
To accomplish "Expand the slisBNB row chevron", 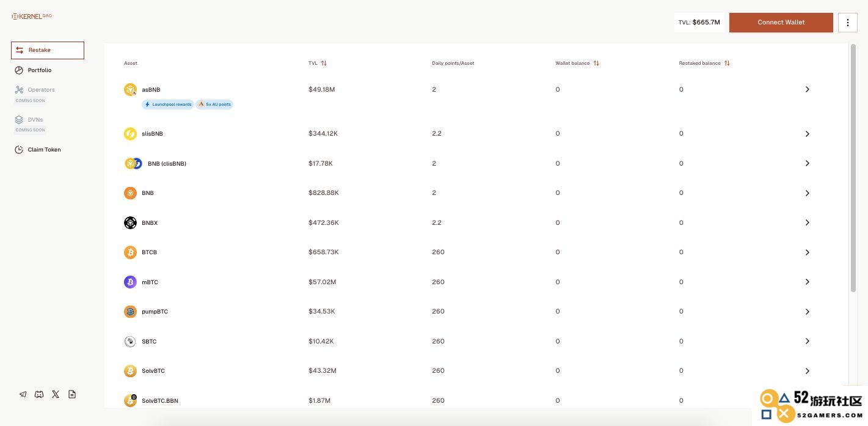I will (807, 134).
